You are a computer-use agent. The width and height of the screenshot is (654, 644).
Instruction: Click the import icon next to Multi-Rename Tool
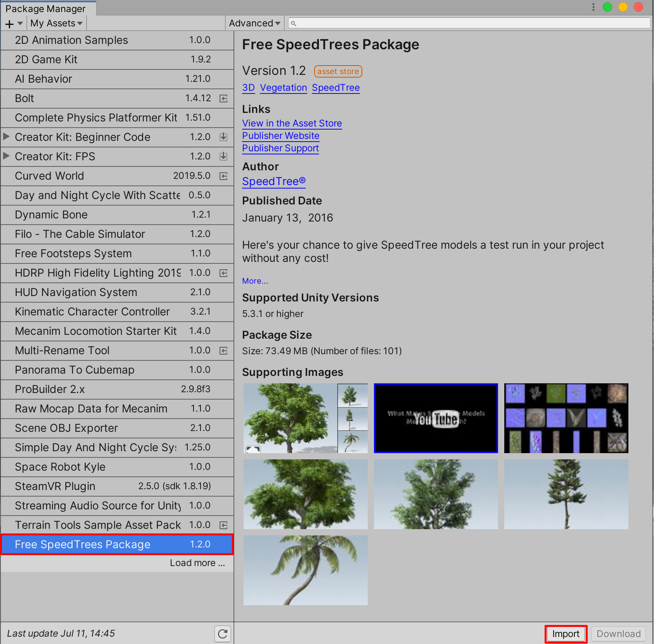(223, 351)
